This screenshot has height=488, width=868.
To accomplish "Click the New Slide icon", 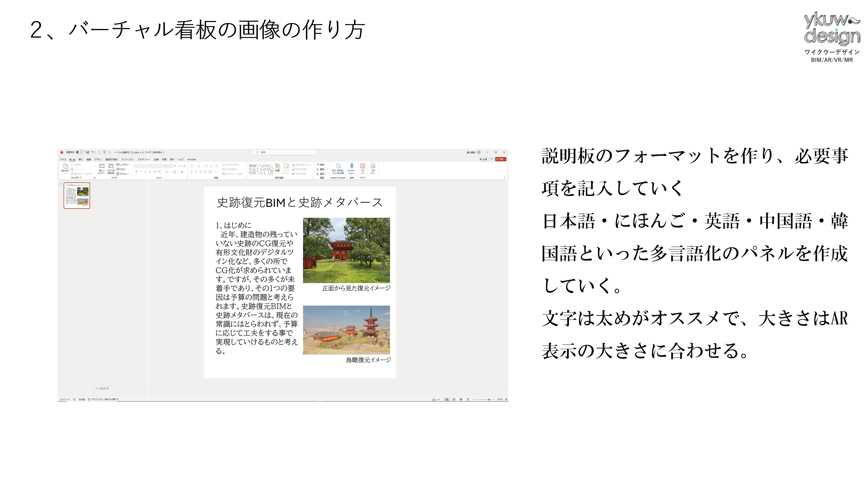I will pyautogui.click(x=101, y=166).
